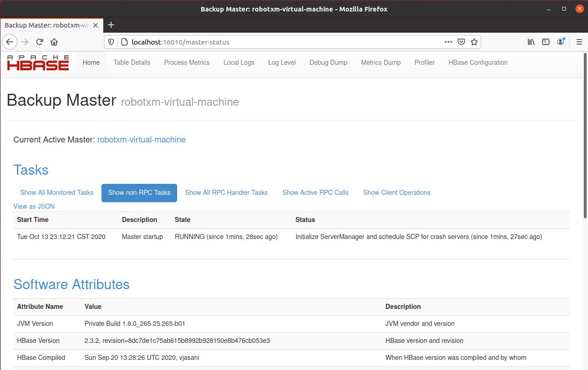Open the Firefox hamburger menu
This screenshot has width=588, height=370.
point(579,42)
